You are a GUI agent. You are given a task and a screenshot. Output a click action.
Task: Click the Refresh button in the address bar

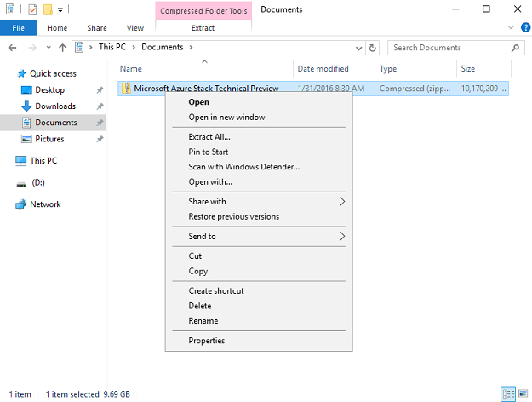(x=372, y=48)
